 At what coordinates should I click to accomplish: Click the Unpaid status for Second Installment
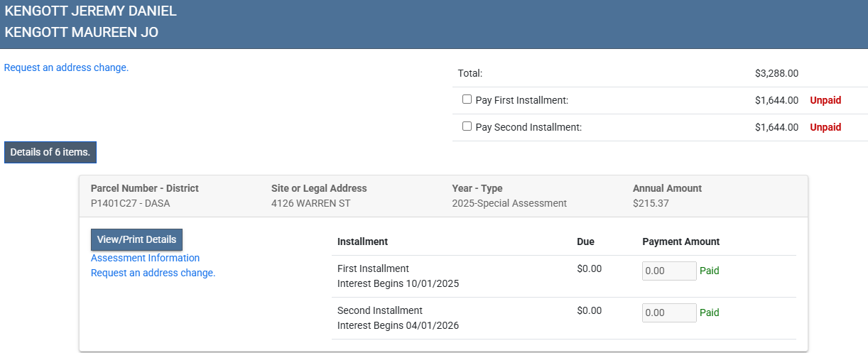click(x=825, y=128)
